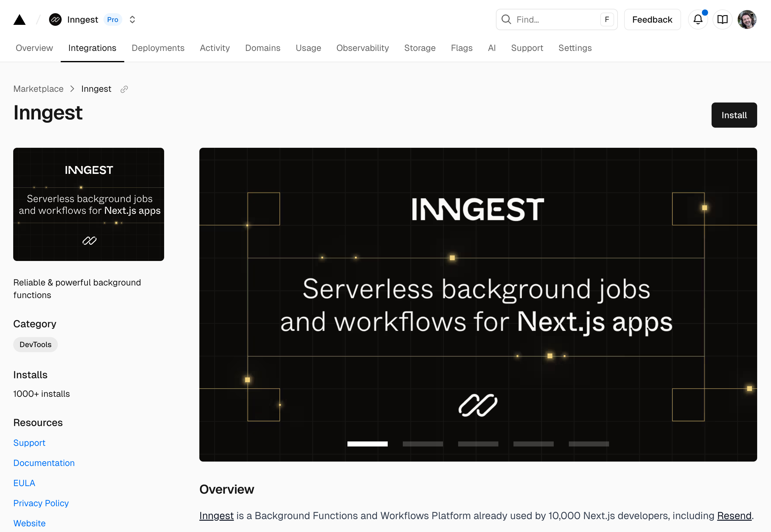Open the user profile avatar

[x=747, y=20]
